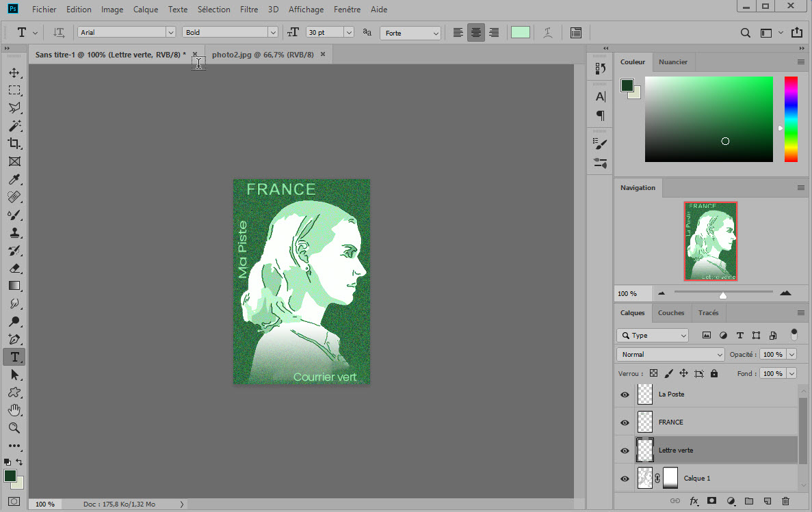
Task: Toggle the layer filter switch
Action: click(x=794, y=334)
